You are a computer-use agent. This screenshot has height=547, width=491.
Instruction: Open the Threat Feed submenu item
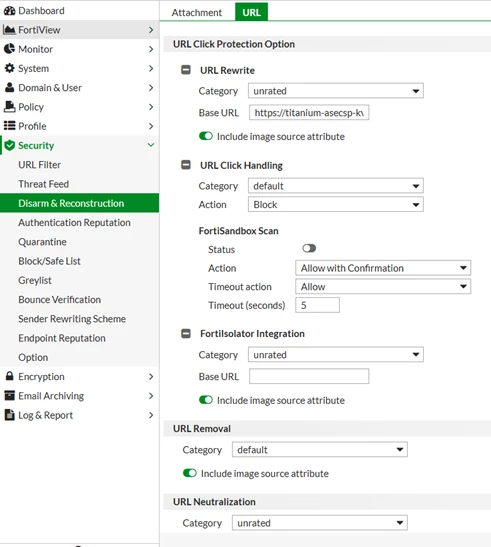coord(44,184)
